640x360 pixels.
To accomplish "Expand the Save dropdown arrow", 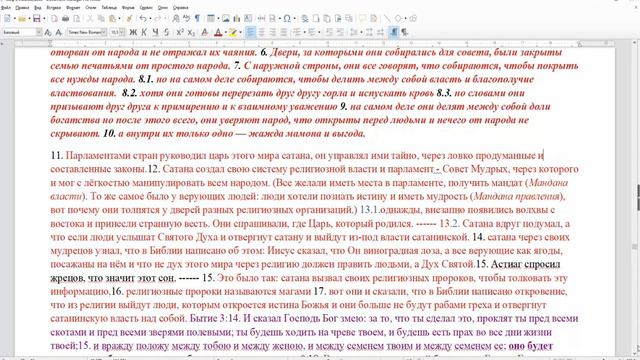I will (x=44, y=18).
